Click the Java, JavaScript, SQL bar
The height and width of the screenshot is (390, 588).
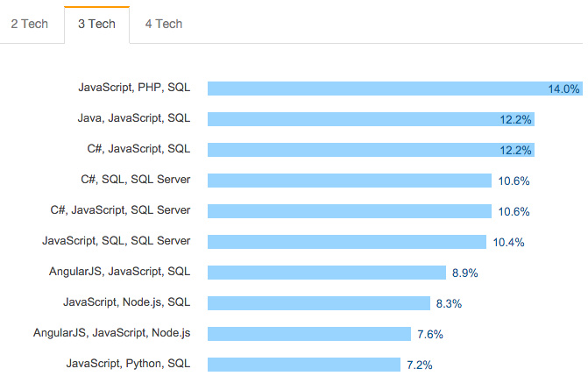pyautogui.click(x=371, y=119)
